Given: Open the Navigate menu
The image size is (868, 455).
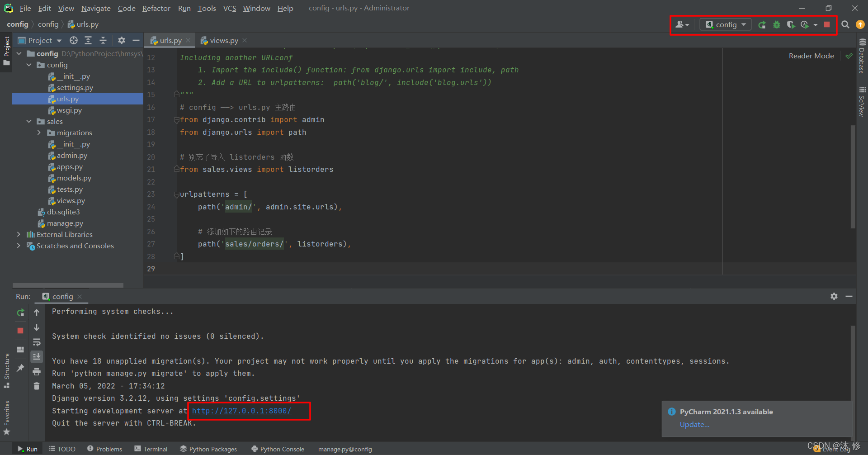Looking at the screenshot, I should 96,8.
